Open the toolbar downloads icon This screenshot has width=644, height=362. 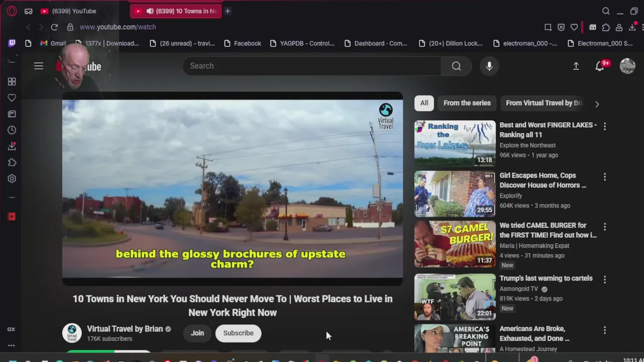click(x=632, y=27)
